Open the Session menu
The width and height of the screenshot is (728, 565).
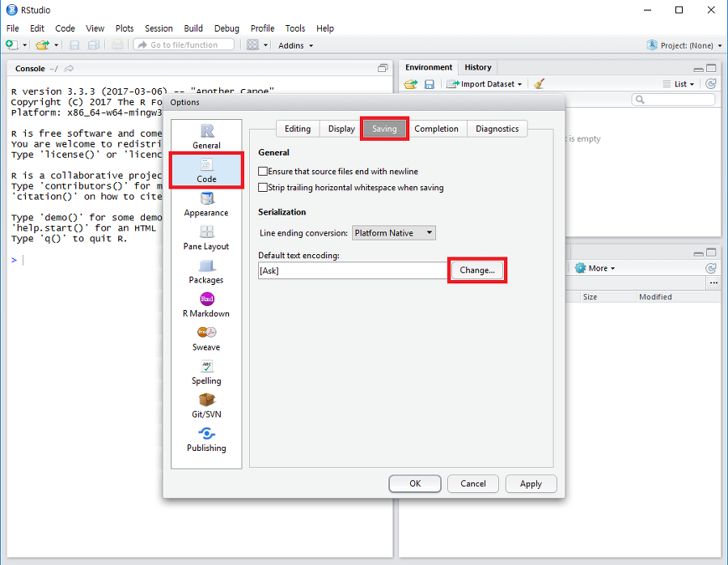coord(159,28)
